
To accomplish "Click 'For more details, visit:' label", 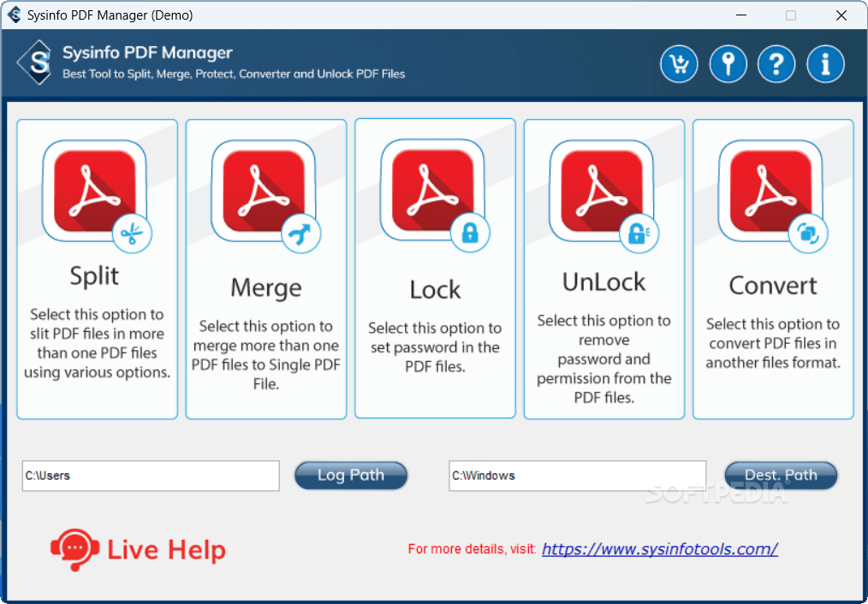I will [473, 549].
